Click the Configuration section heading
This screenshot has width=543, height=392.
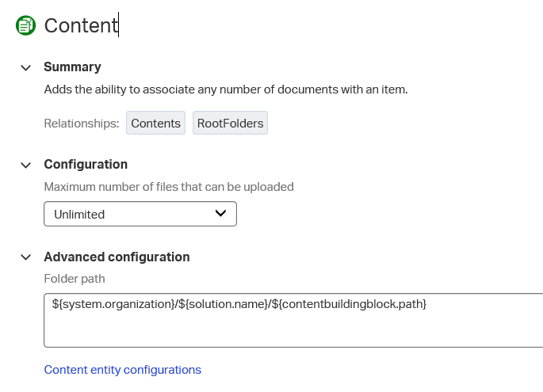tap(86, 165)
